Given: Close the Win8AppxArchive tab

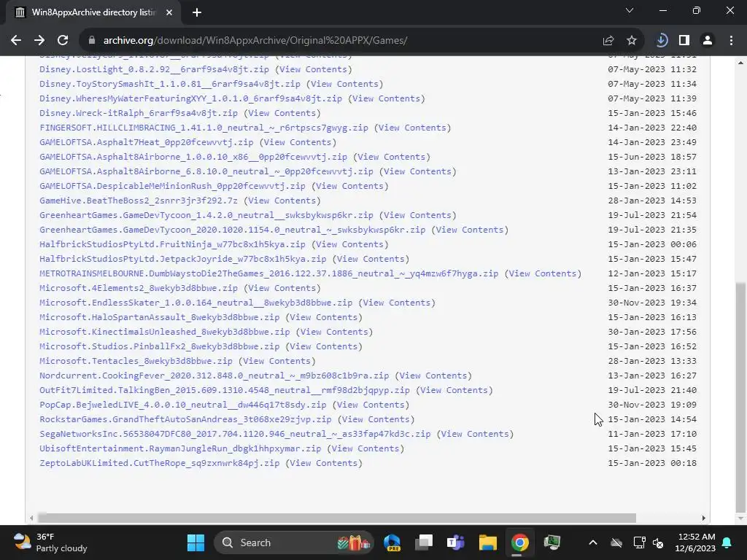Looking at the screenshot, I should coord(169,12).
